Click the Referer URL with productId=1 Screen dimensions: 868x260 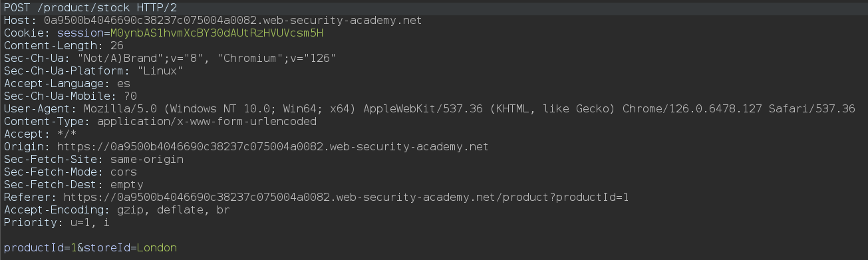(346, 197)
